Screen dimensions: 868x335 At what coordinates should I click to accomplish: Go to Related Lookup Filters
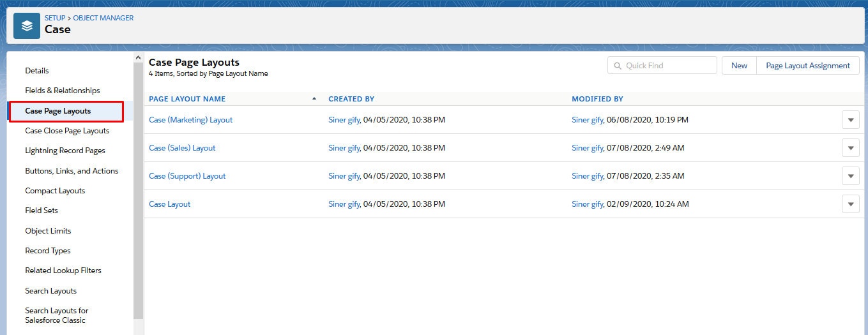pos(63,271)
